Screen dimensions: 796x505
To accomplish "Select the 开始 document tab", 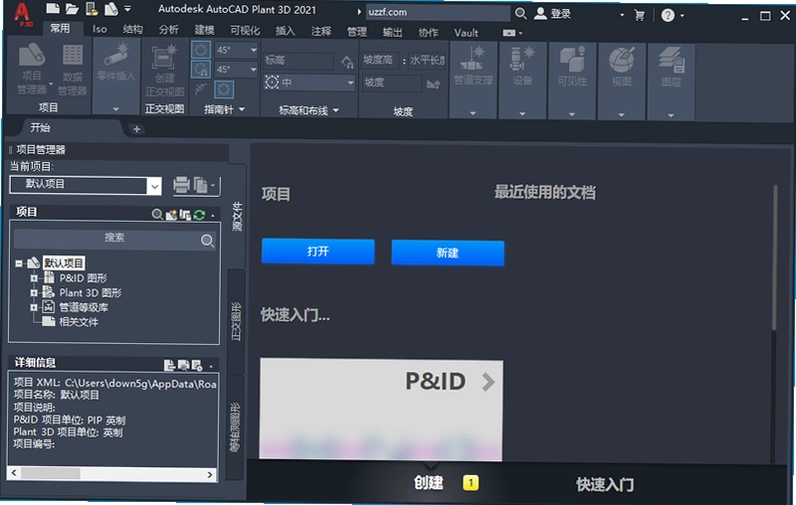I will [x=40, y=128].
